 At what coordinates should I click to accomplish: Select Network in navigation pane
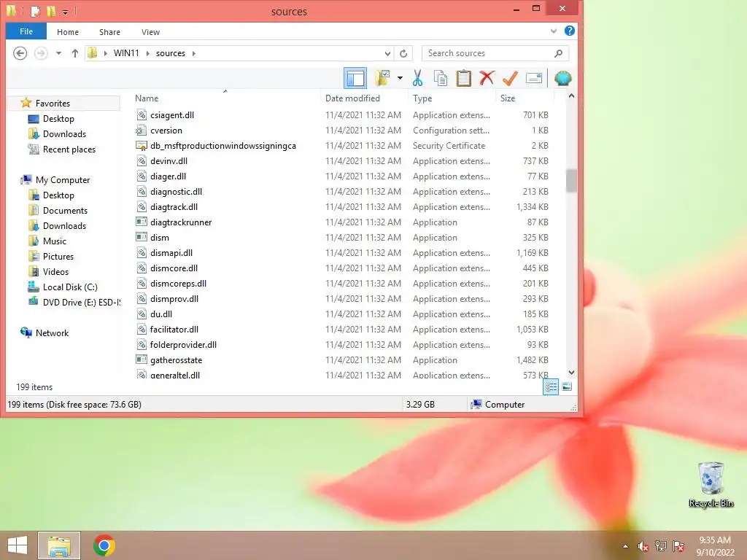52,332
